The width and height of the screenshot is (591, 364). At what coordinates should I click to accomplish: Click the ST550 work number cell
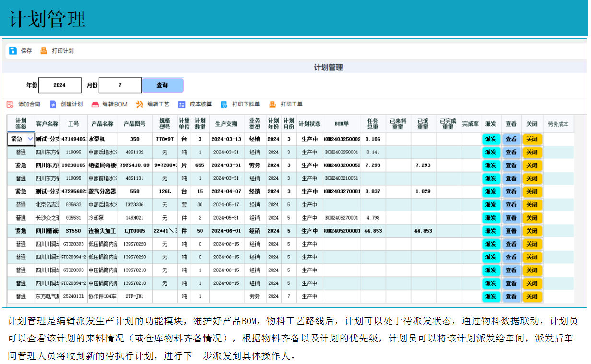point(73,231)
